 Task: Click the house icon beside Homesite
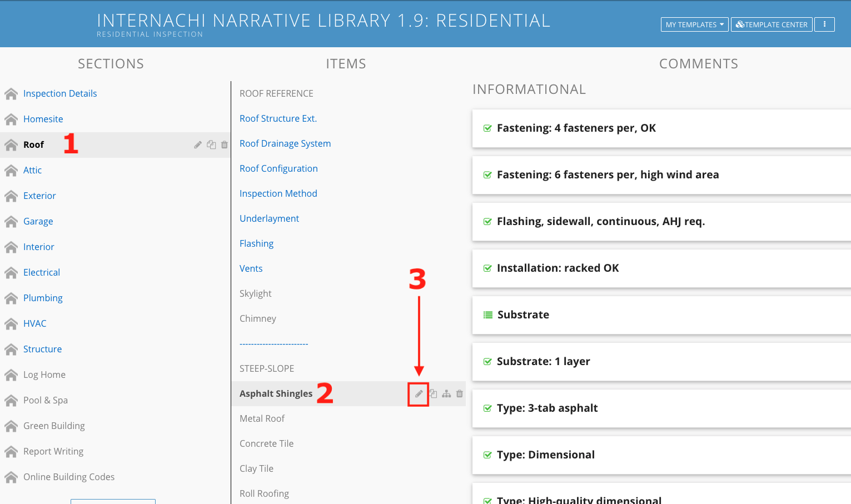pyautogui.click(x=11, y=119)
